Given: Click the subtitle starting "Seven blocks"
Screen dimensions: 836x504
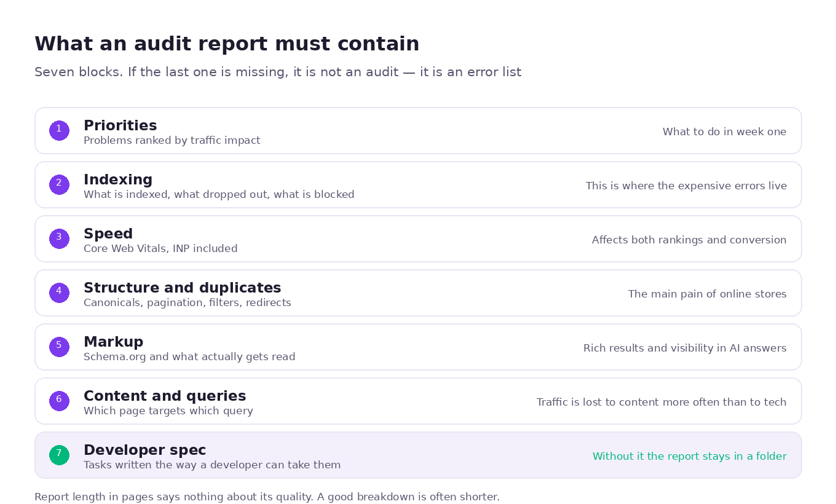Looking at the screenshot, I should click(x=278, y=73).
